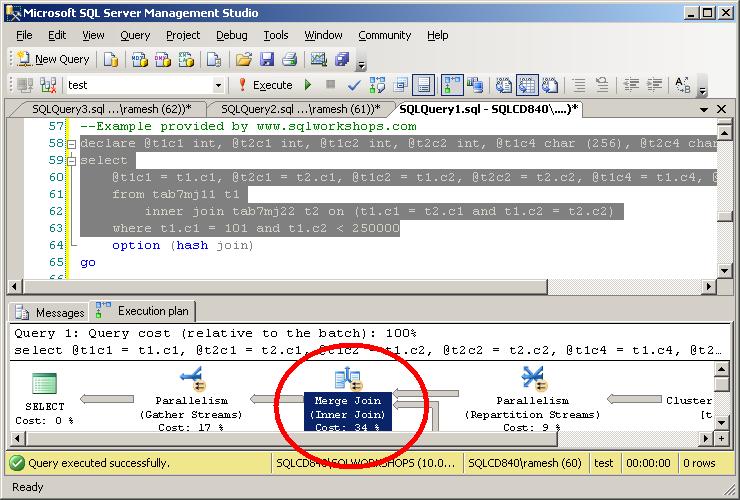
Task: Collapse the code block at line 58
Action: [x=71, y=144]
